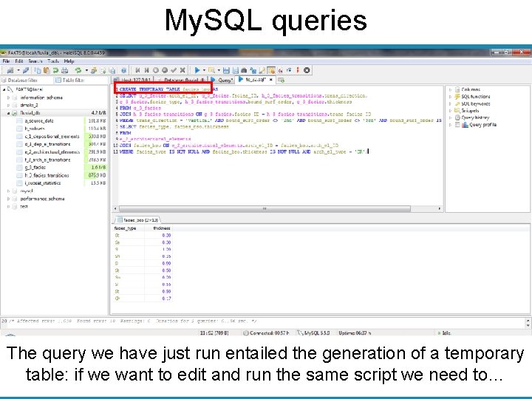Open the Refresh dropdown arrow
Viewport: 532px width, 399px height.
[x=86, y=70]
